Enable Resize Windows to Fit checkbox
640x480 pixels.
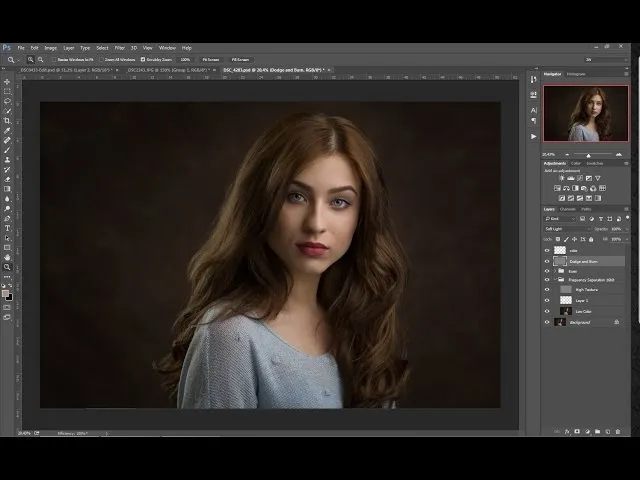click(54, 60)
